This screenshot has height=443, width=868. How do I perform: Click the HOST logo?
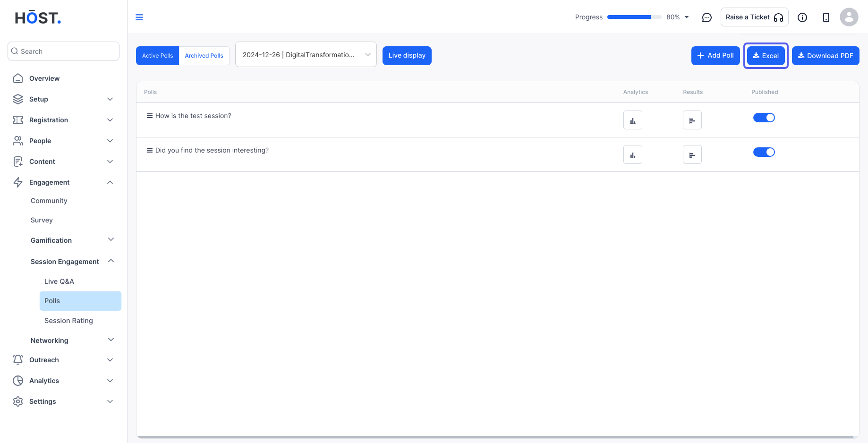coord(38,18)
